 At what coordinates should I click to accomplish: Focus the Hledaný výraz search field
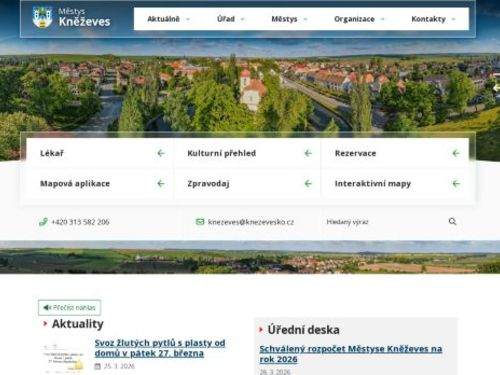click(383, 222)
